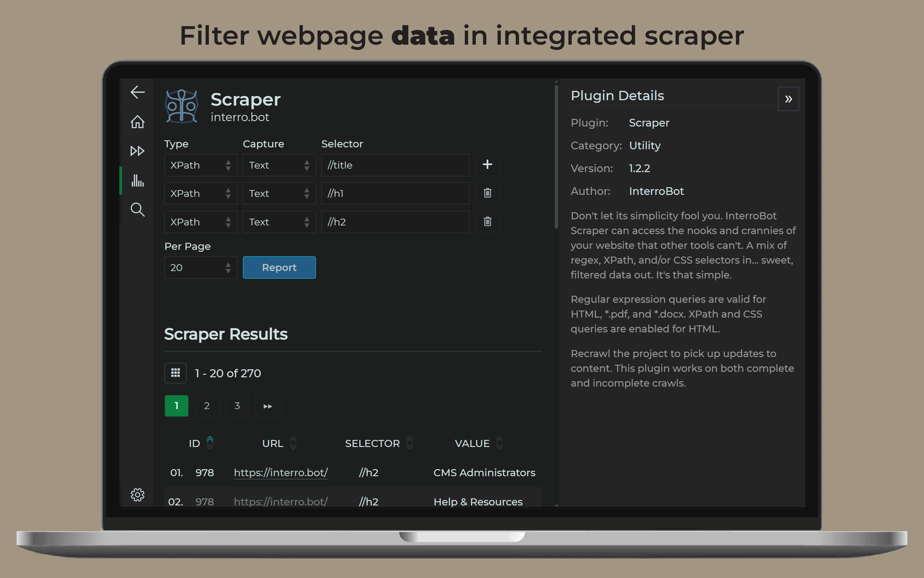The height and width of the screenshot is (578, 924).
Task: Click the Scraper Results heading
Action: 226,334
